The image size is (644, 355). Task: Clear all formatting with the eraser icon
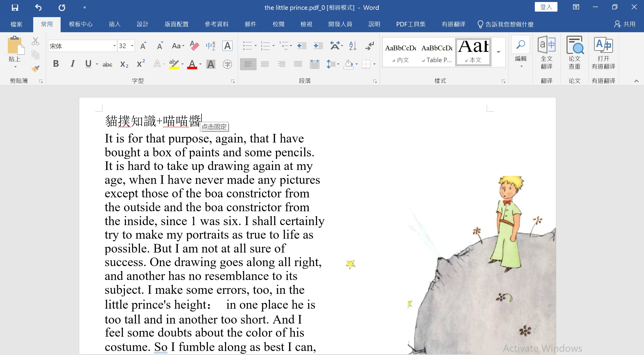tap(194, 46)
